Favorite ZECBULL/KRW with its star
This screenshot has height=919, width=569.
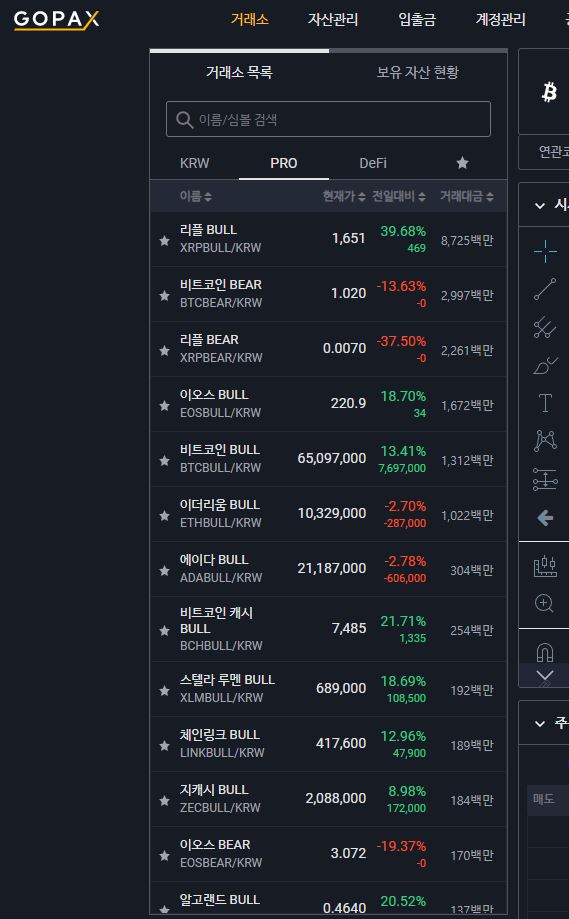coord(165,801)
